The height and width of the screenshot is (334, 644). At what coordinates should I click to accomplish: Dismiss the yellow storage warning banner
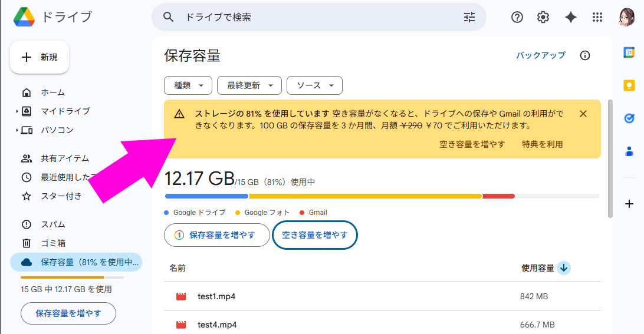[x=583, y=114]
